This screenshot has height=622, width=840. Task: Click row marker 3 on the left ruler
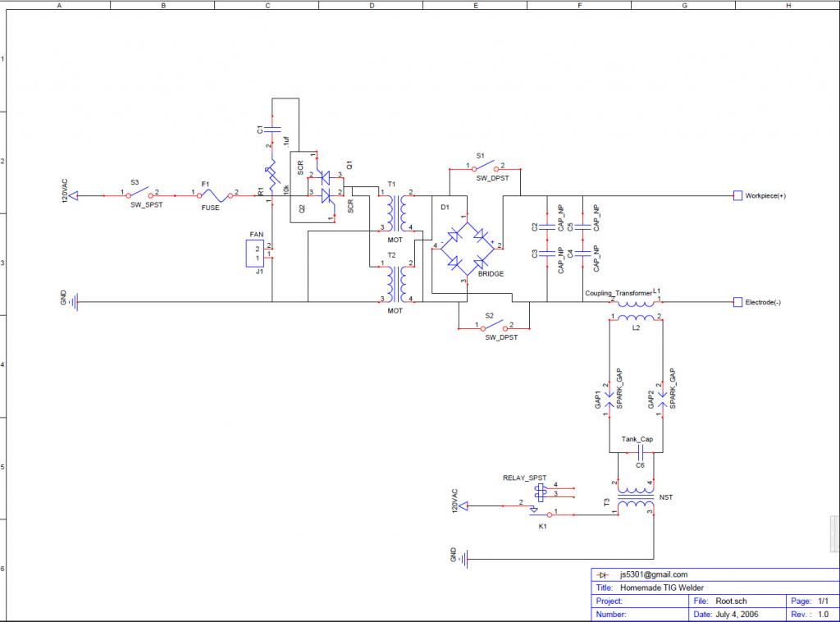coord(2,263)
